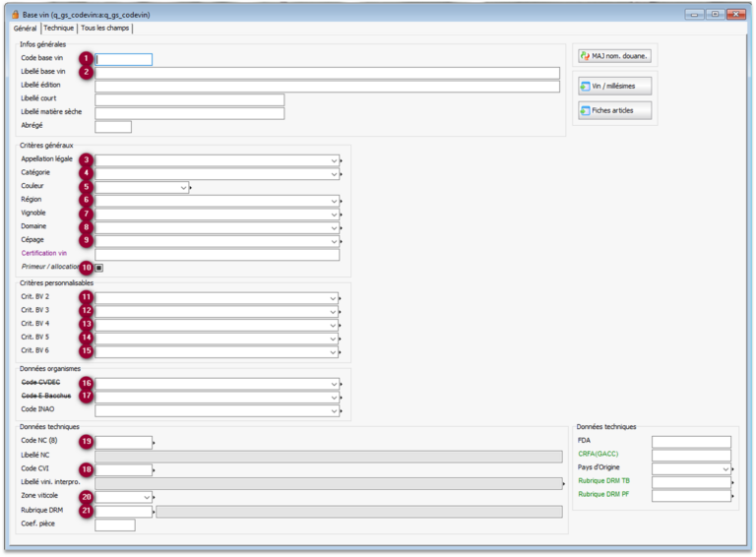Viewport: 756px width, 557px height.
Task: Toggle the Primeur / allocation checkbox
Action: (99, 267)
